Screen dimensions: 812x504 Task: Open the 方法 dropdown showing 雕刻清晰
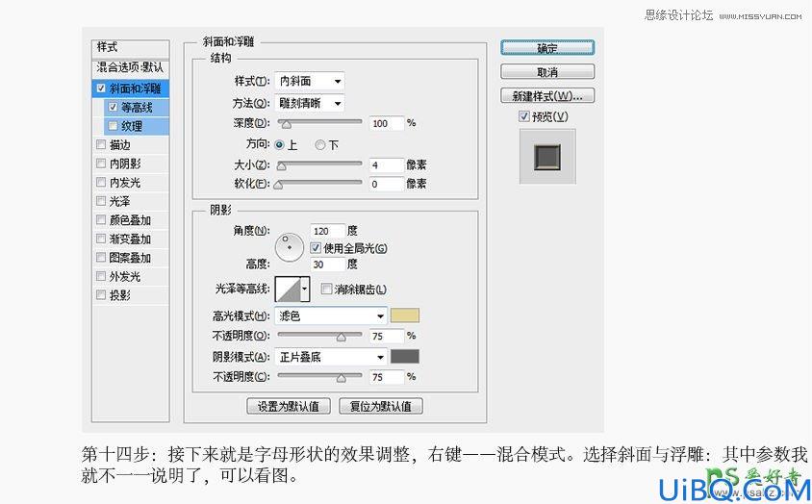309,103
